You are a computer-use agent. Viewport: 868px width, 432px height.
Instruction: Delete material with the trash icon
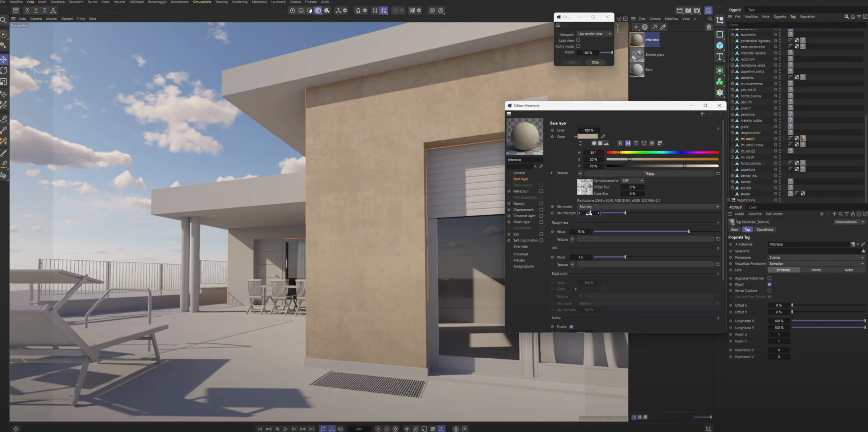click(709, 27)
